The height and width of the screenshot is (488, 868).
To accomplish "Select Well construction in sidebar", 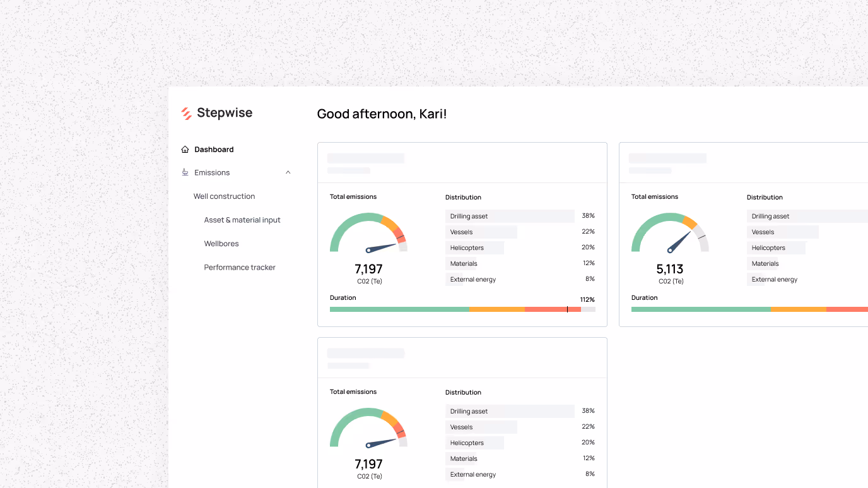I will coord(224,196).
